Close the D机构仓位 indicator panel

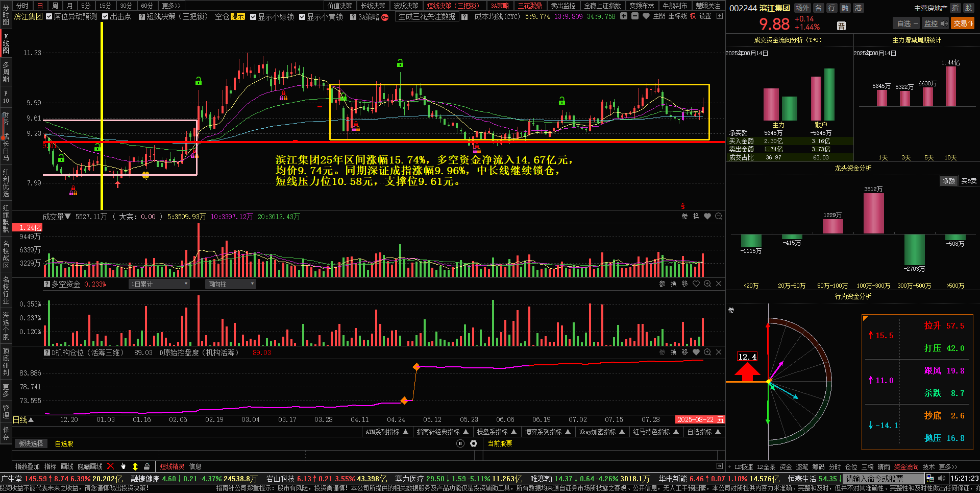click(x=719, y=352)
